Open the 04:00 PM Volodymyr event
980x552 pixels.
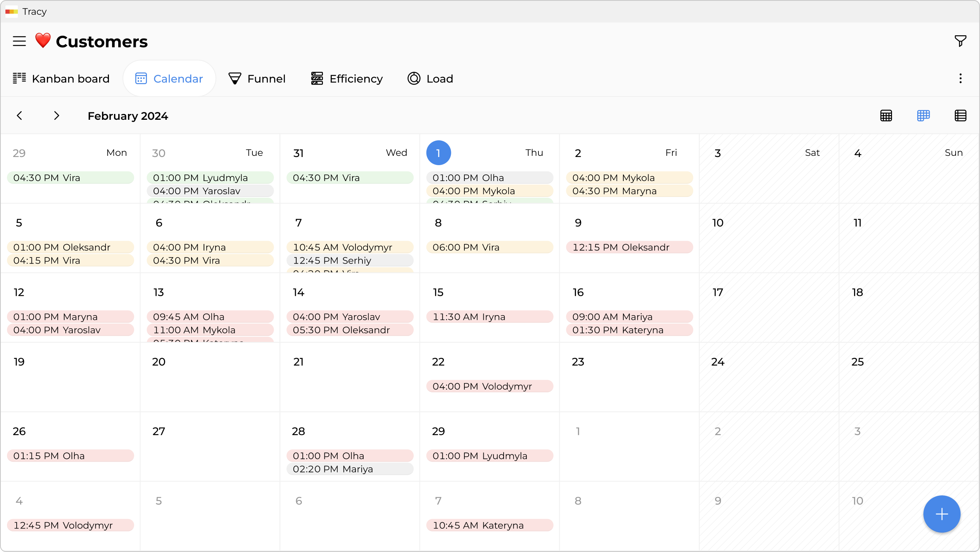click(x=489, y=386)
